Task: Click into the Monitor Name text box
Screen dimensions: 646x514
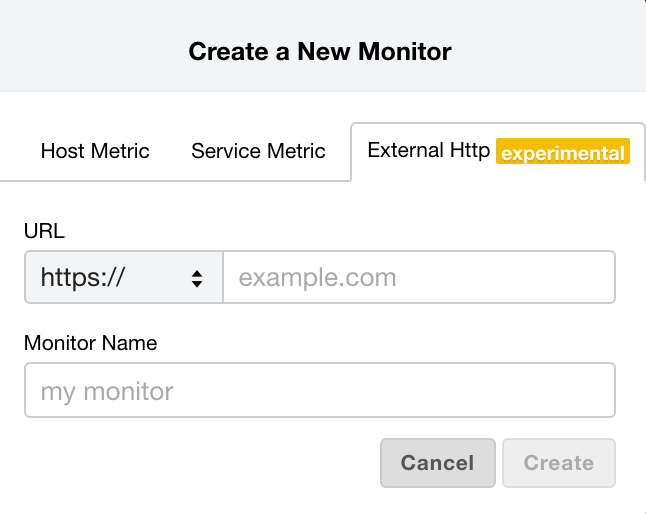Action: coord(319,389)
